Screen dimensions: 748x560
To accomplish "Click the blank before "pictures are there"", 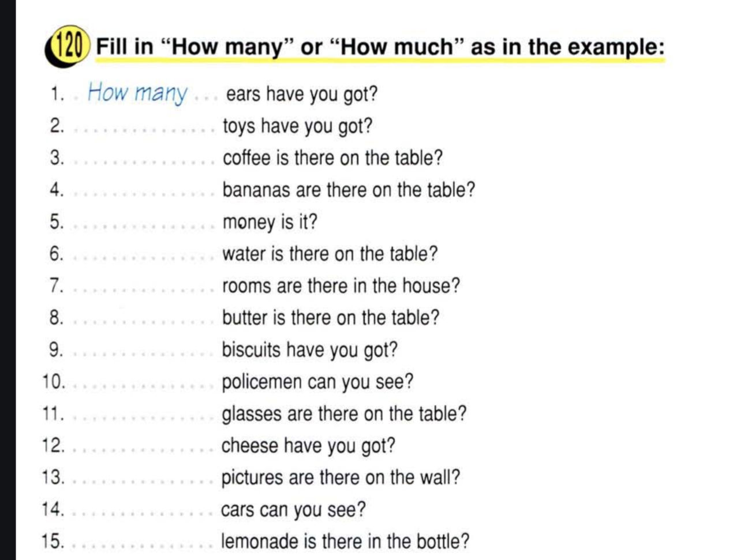I will point(143,480).
